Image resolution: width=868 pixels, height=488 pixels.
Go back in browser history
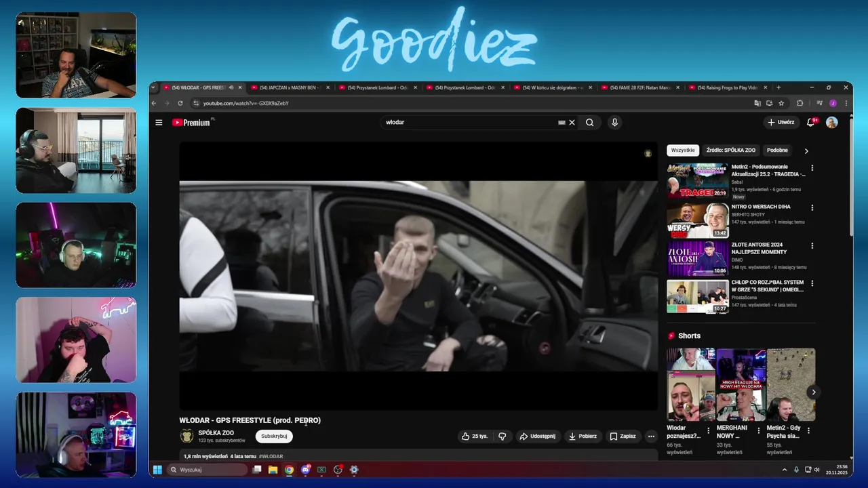154,103
